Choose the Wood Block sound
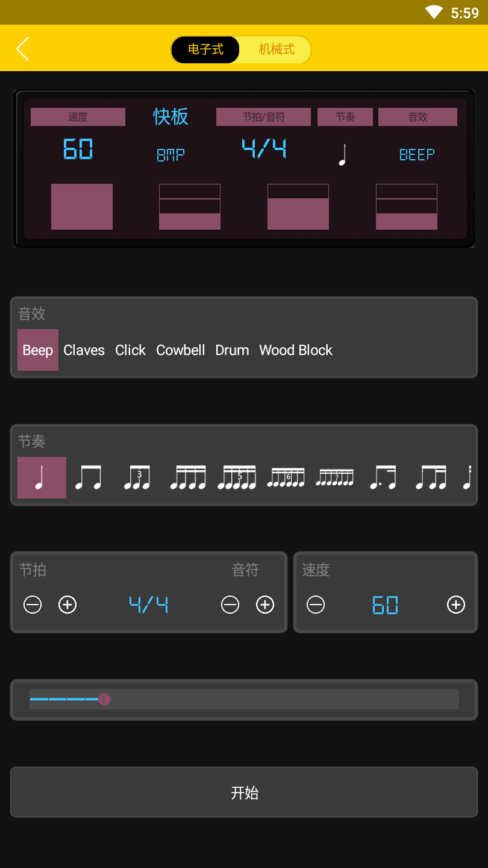The width and height of the screenshot is (488, 868). [x=296, y=350]
